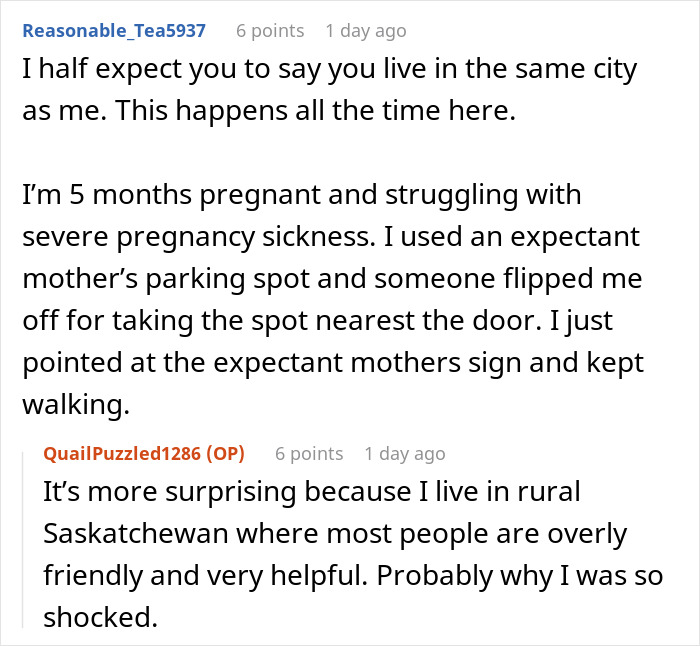The width and height of the screenshot is (700, 646).
Task: Click the reply's 1 day ago timestamp
Action: point(404,453)
